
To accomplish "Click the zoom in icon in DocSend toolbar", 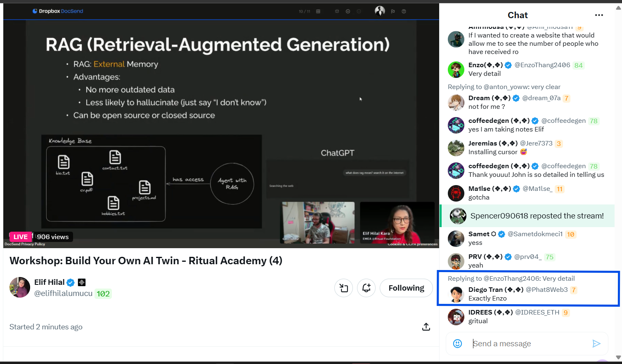I will [x=348, y=12].
